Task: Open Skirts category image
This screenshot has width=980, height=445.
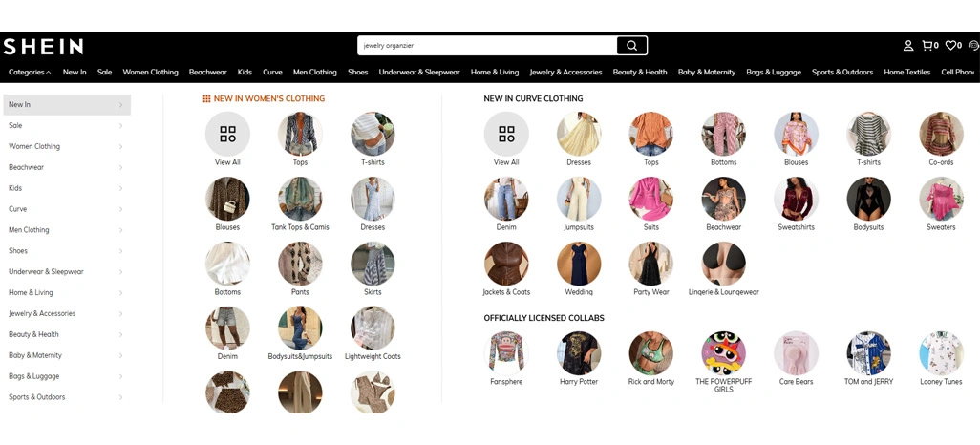Action: tap(373, 264)
